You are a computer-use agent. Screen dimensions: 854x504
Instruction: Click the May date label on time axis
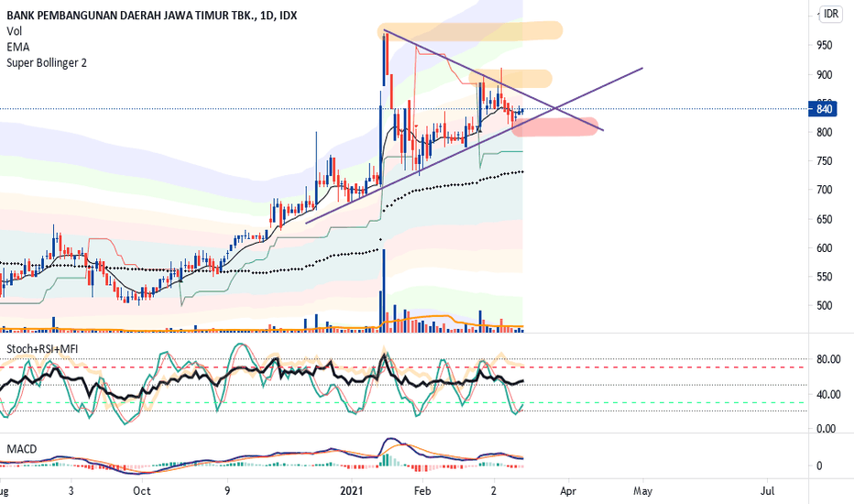point(642,491)
